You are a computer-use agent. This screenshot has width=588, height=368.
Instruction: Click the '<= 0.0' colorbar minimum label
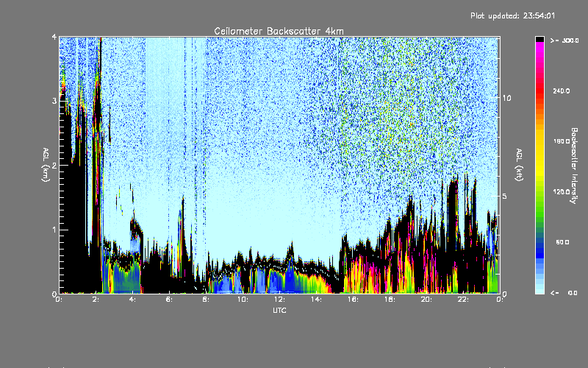click(x=564, y=292)
